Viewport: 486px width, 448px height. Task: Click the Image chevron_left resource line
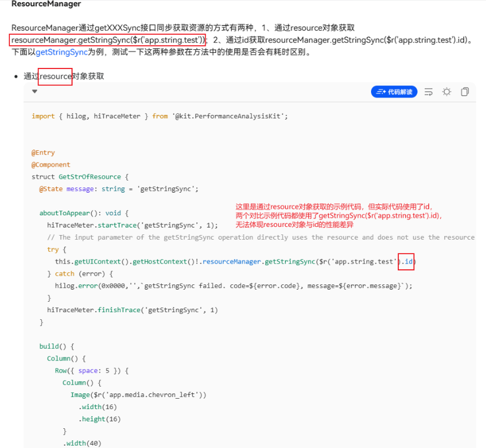click(138, 395)
